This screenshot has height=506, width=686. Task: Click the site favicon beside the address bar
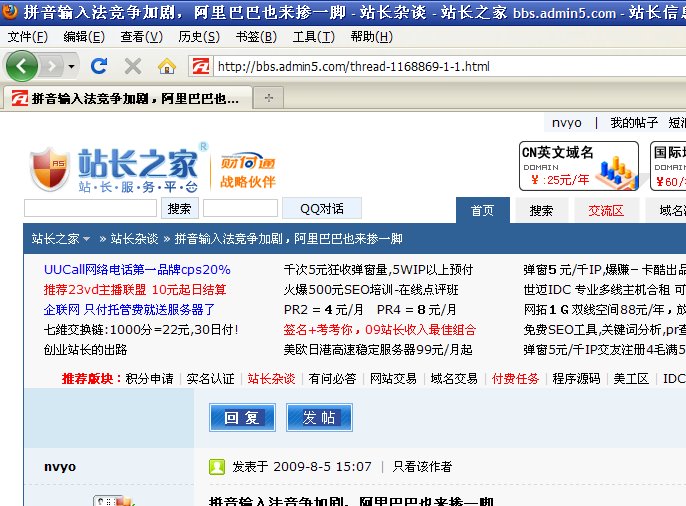point(201,66)
